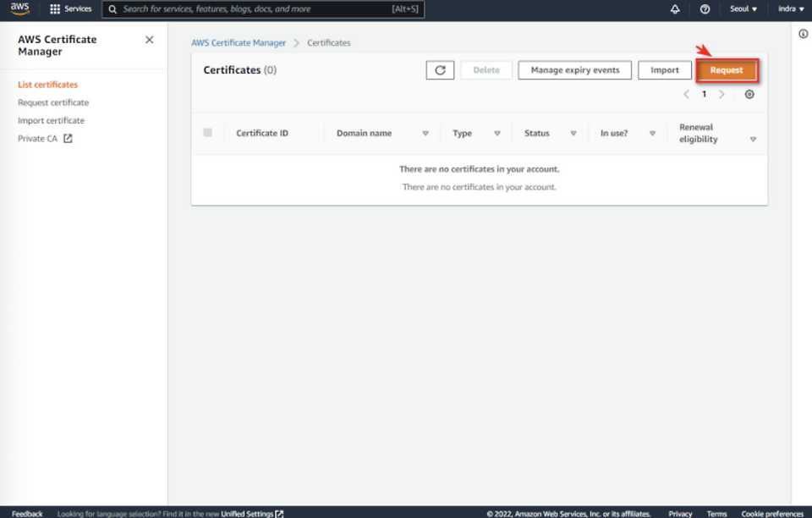The image size is (812, 518).
Task: Open the Services grid menu
Action: (x=55, y=8)
